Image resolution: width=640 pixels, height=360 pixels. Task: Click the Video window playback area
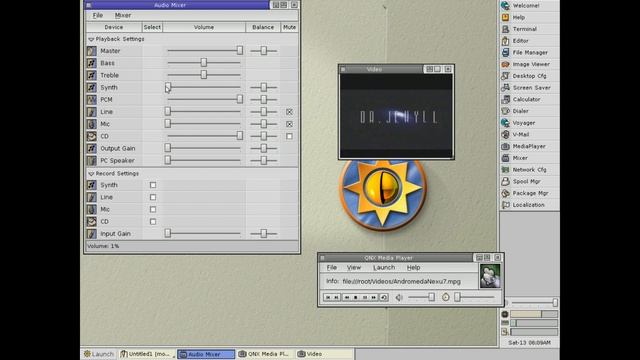click(396, 116)
